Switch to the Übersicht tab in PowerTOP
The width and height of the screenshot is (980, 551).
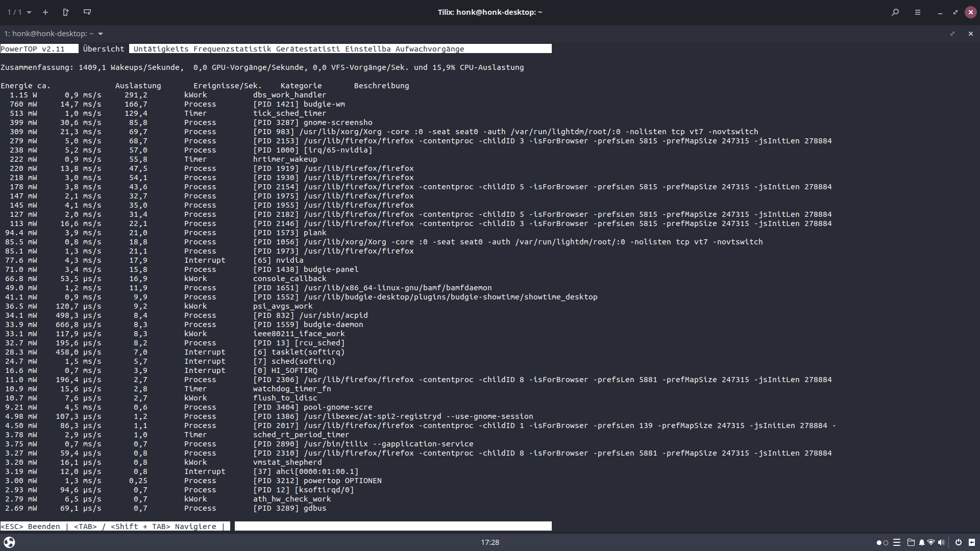click(104, 49)
